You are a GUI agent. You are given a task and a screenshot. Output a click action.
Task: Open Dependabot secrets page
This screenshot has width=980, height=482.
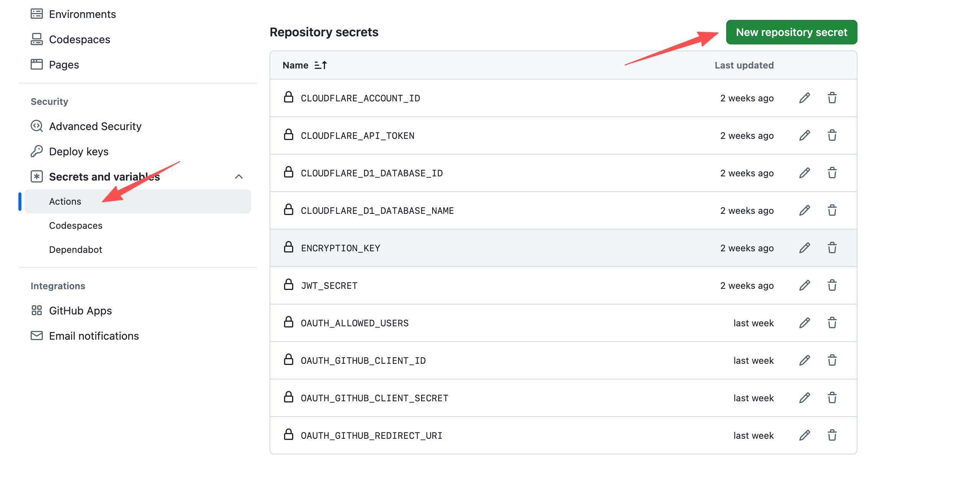click(x=75, y=250)
